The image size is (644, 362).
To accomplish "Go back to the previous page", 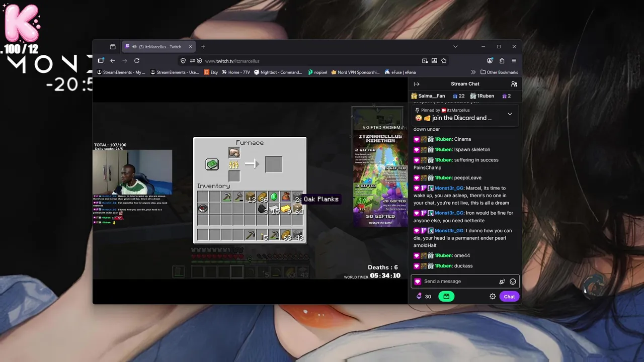I will pyautogui.click(x=113, y=61).
